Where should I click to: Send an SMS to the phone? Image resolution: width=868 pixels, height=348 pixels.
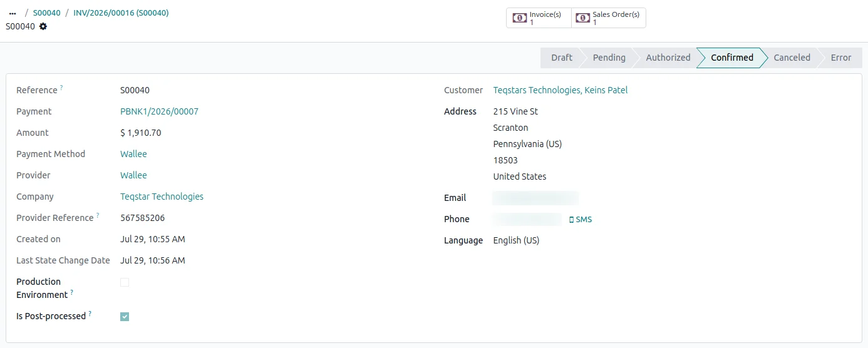coord(581,220)
